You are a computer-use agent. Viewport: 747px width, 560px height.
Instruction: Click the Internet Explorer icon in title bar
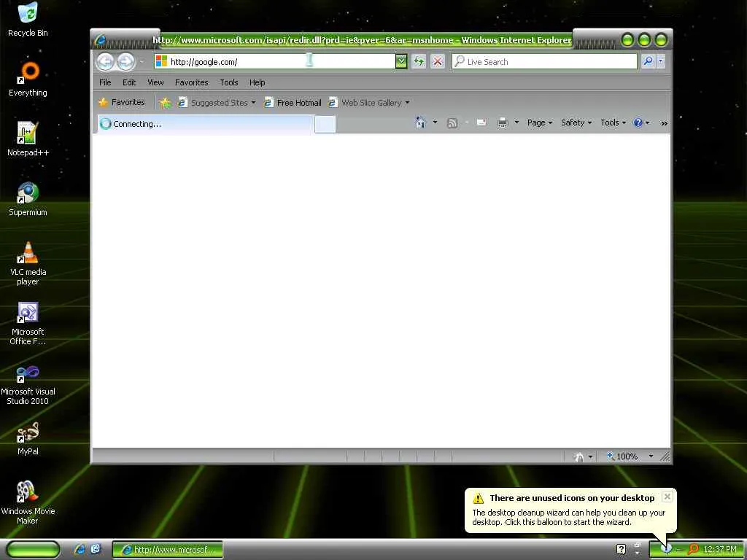(x=100, y=40)
